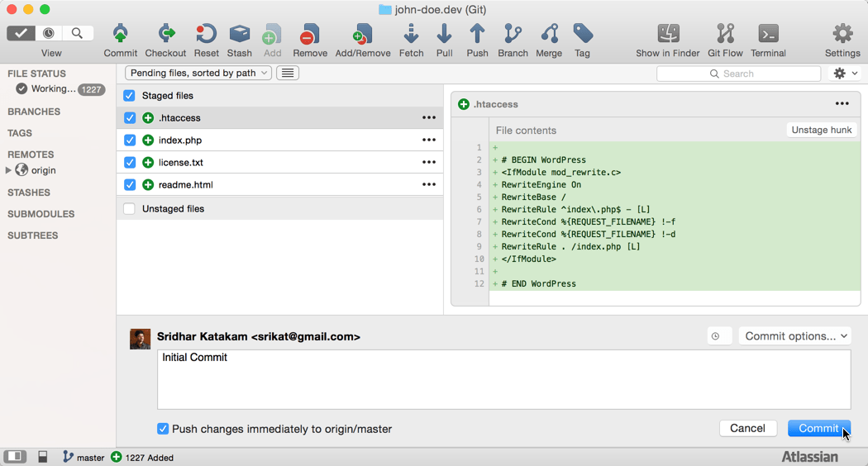Viewport: 868px width, 466px height.
Task: Click the Fetch toolbar icon
Action: [411, 35]
